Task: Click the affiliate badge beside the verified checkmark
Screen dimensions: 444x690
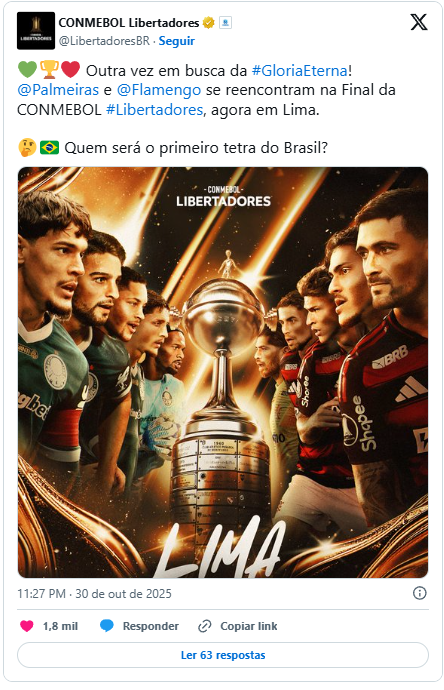Action: pos(225,22)
